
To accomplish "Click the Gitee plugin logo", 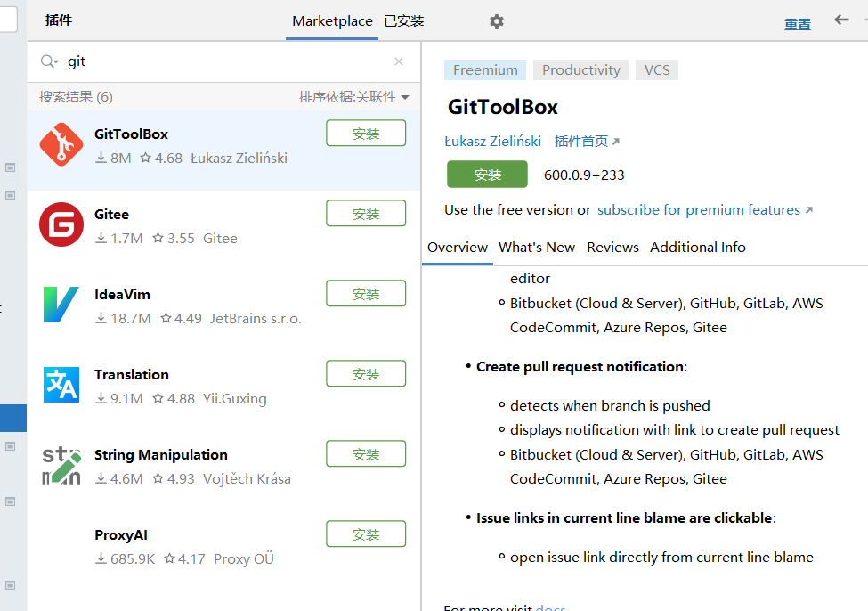I will click(61, 224).
